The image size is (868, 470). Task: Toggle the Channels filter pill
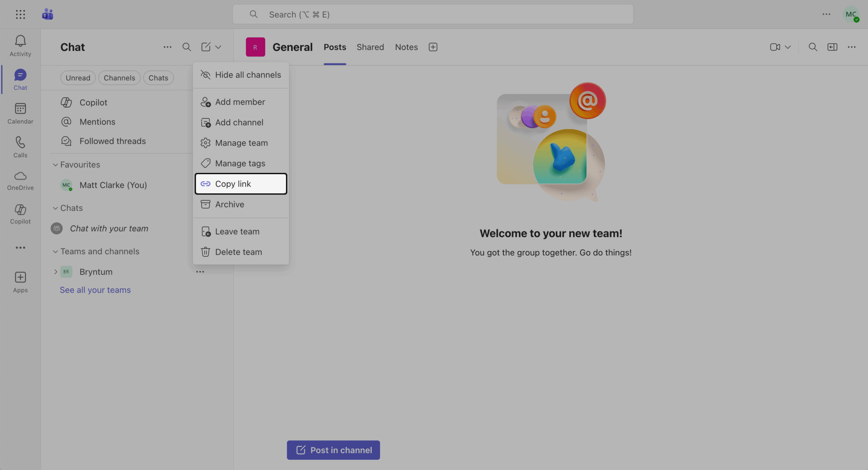click(x=119, y=78)
